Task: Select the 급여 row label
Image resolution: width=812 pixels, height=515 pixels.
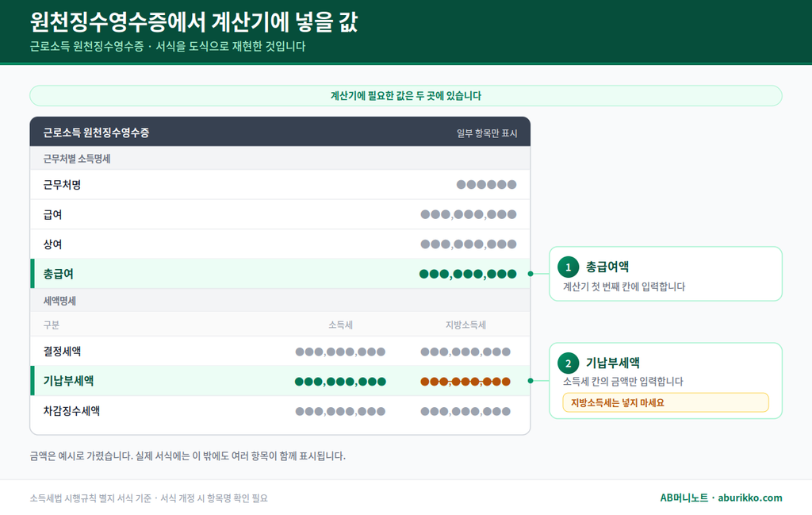Action: 52,214
